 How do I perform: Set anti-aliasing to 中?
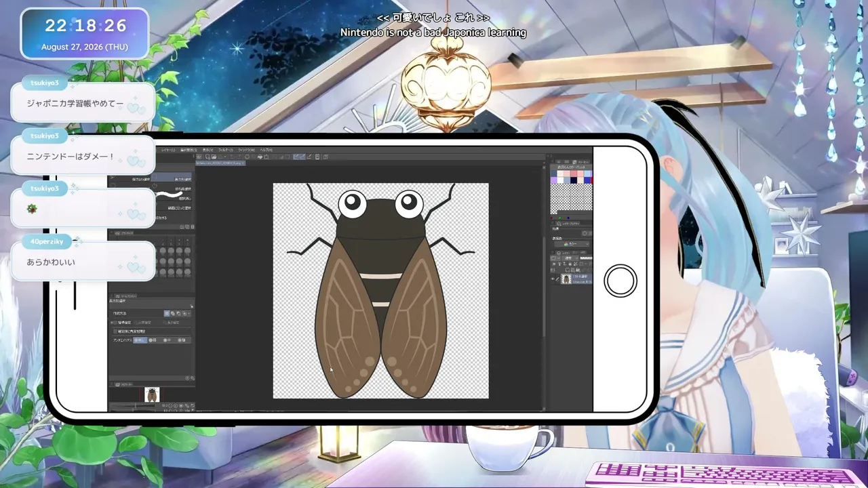tap(167, 340)
